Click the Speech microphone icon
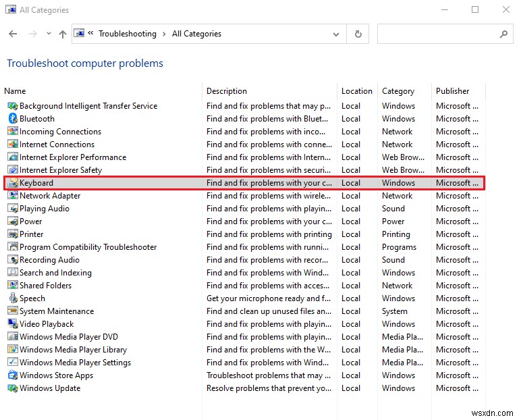Image resolution: width=521 pixels, height=420 pixels. [x=13, y=298]
